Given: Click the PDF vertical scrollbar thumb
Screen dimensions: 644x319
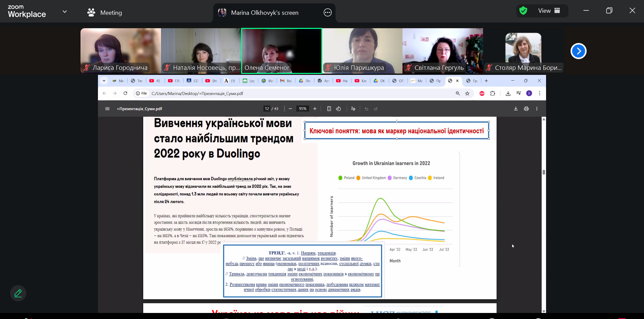Looking at the screenshot, I should click(x=544, y=172).
